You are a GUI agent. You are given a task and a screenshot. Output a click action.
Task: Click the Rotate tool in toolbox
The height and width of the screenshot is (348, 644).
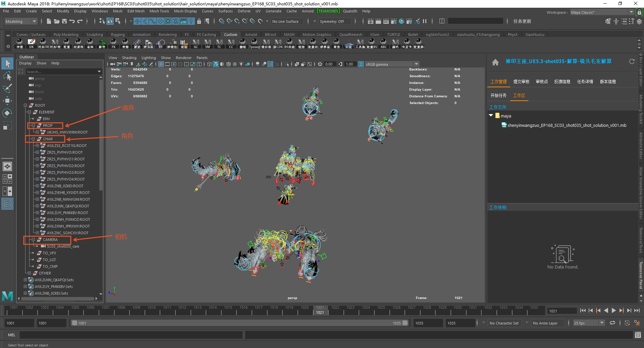coord(7,113)
